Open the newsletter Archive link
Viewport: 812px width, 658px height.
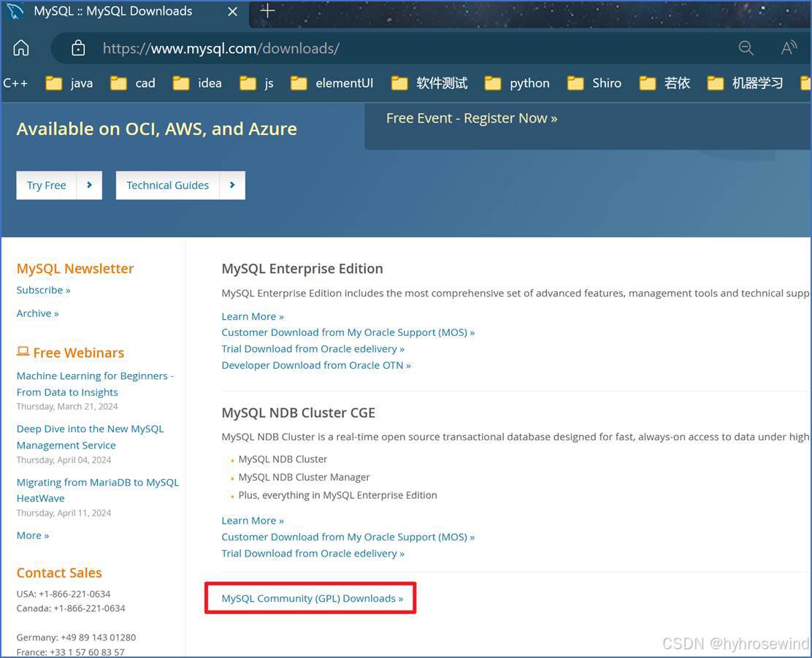coord(38,313)
